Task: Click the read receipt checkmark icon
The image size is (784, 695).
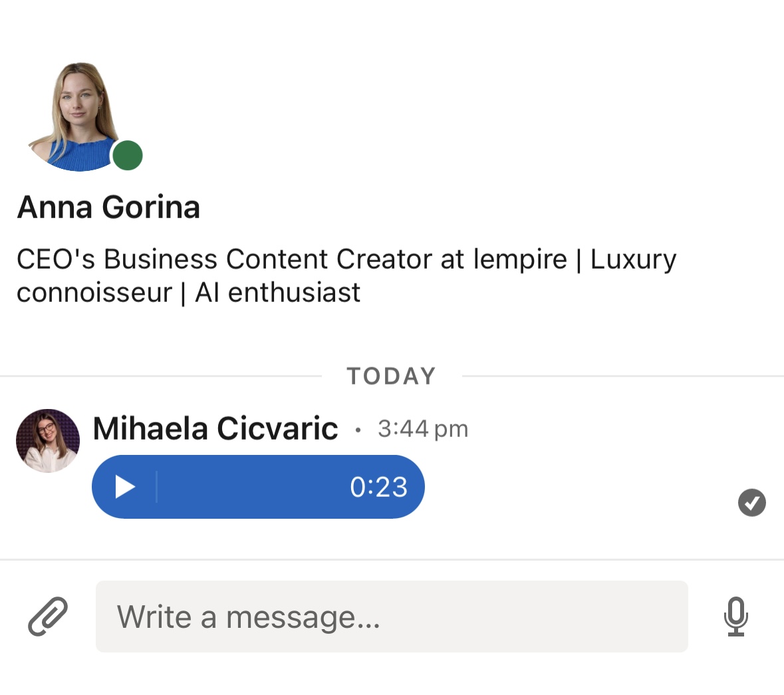Action: coord(752,503)
